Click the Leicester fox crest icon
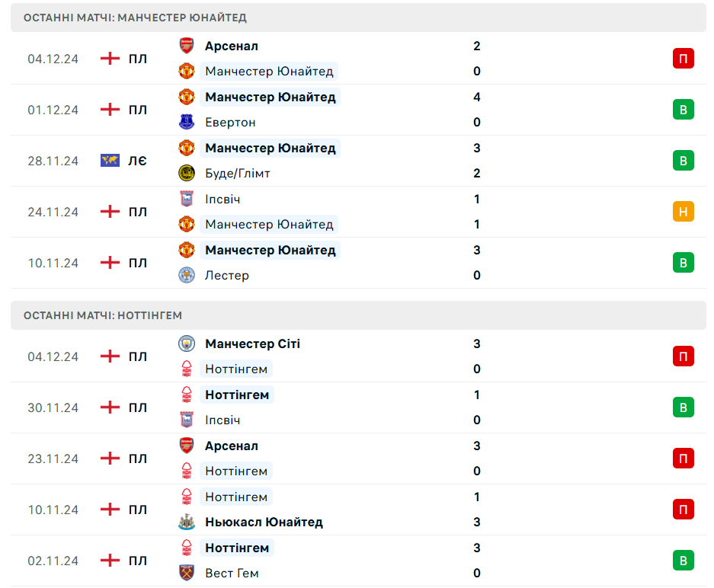 click(187, 275)
